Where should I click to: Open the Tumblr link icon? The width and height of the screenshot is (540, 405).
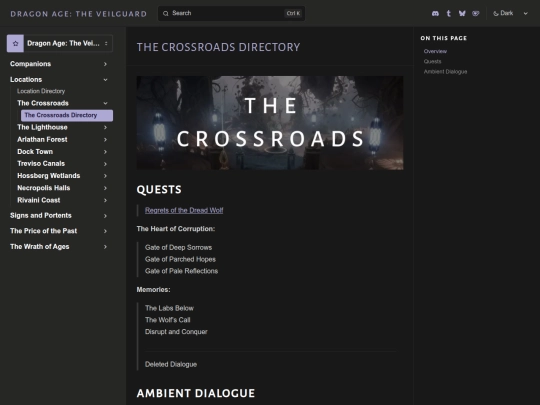pos(448,13)
